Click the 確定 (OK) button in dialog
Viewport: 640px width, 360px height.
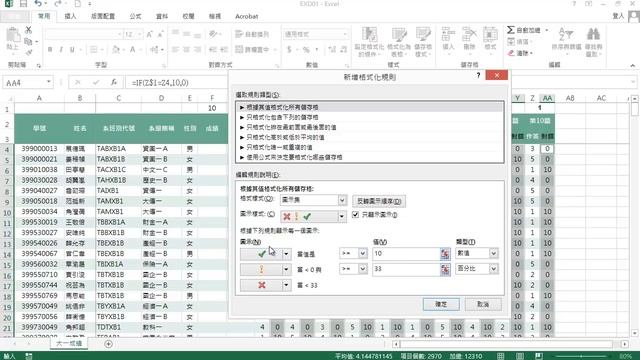coord(441,304)
